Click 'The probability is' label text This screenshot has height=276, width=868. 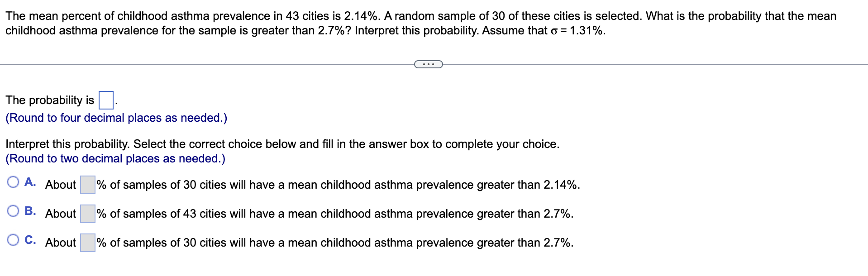click(50, 100)
